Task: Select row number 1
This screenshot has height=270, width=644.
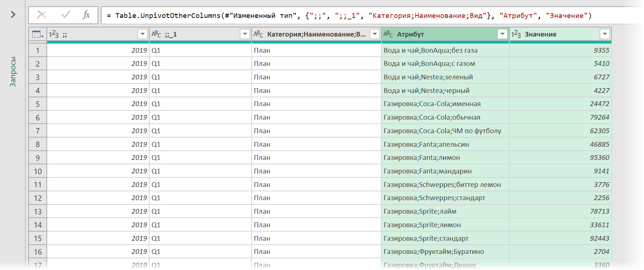Action: pyautogui.click(x=38, y=50)
